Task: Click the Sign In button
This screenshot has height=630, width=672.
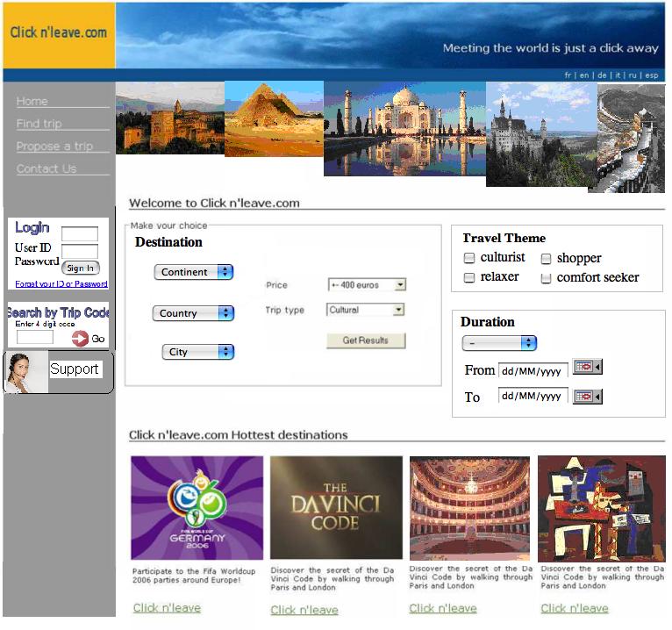Action: pos(80,268)
